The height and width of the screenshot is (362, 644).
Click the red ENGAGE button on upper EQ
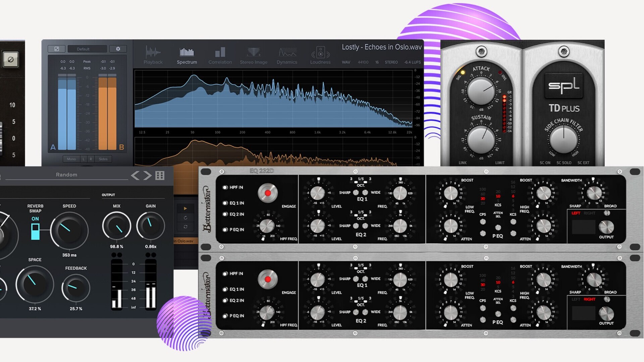tap(268, 193)
